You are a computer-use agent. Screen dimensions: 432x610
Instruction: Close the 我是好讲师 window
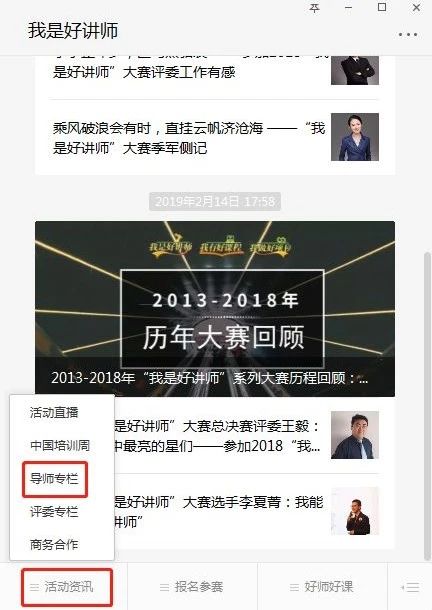[416, 7]
